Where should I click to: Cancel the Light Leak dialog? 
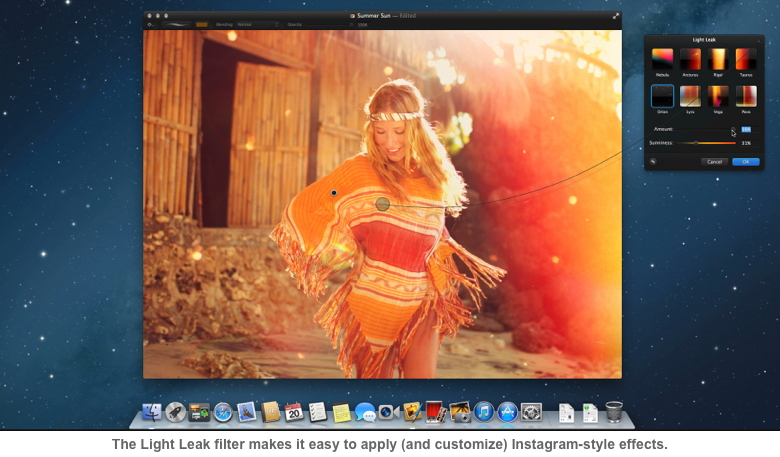714,162
